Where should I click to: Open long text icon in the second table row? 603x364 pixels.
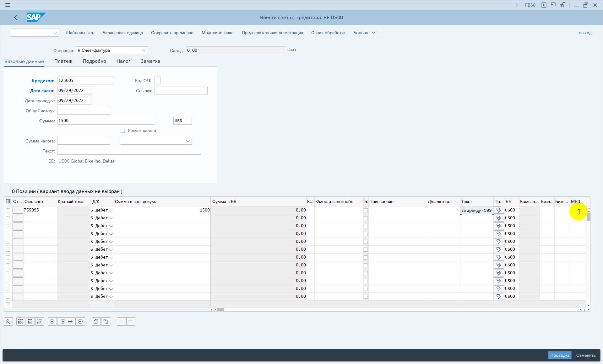(x=499, y=218)
